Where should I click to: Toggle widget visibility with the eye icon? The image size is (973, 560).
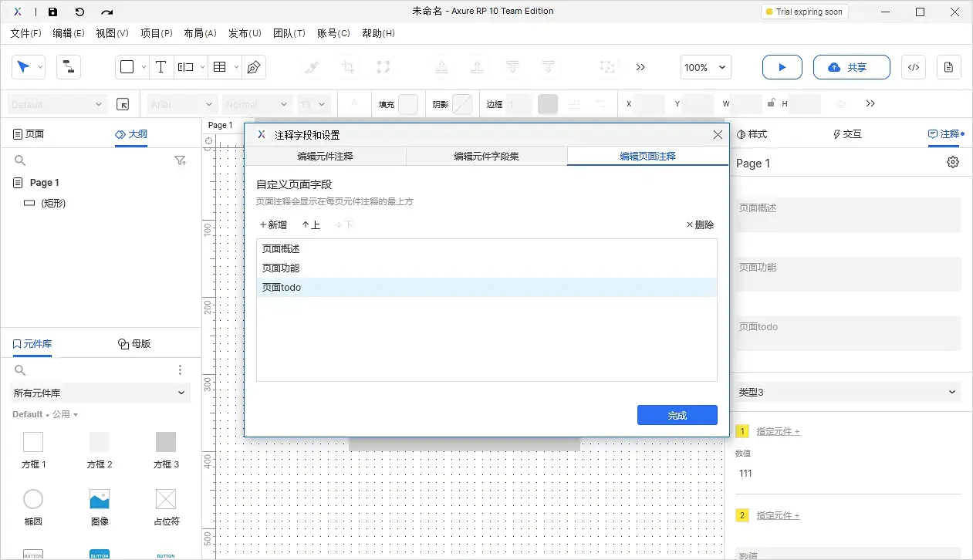coord(841,103)
